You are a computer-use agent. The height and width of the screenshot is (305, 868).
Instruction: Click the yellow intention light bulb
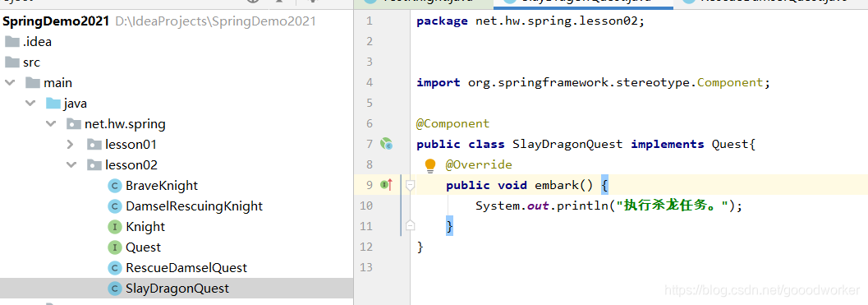(430, 165)
